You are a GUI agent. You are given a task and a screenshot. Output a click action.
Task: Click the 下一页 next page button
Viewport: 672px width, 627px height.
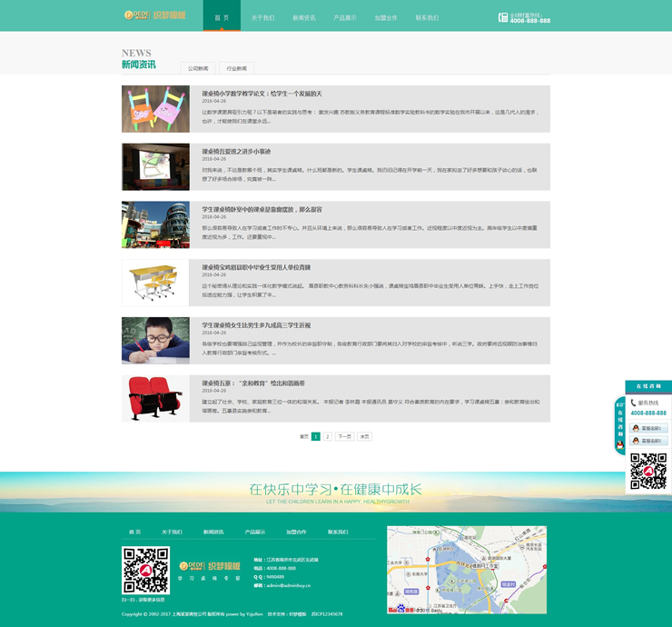(344, 436)
